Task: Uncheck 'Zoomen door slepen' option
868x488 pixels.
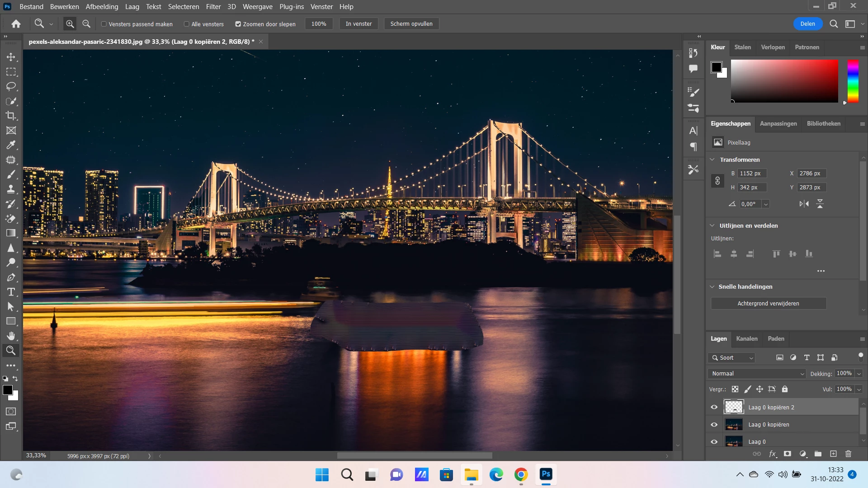Action: (238, 24)
